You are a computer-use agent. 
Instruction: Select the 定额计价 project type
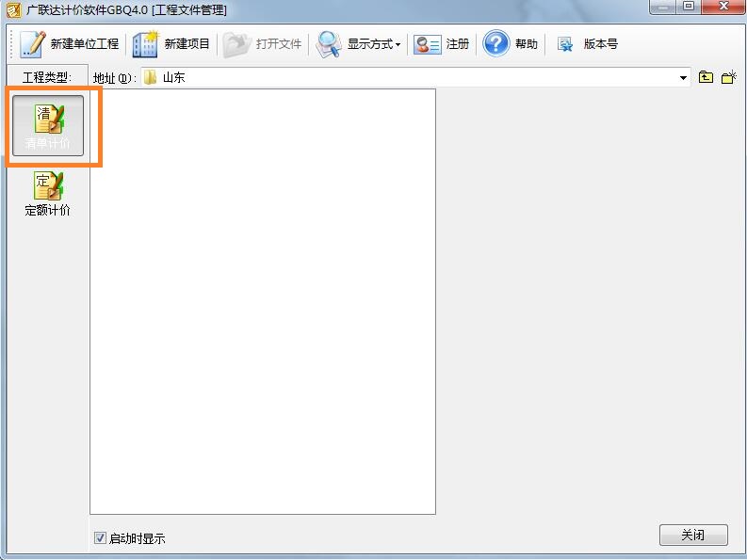pyautogui.click(x=48, y=194)
